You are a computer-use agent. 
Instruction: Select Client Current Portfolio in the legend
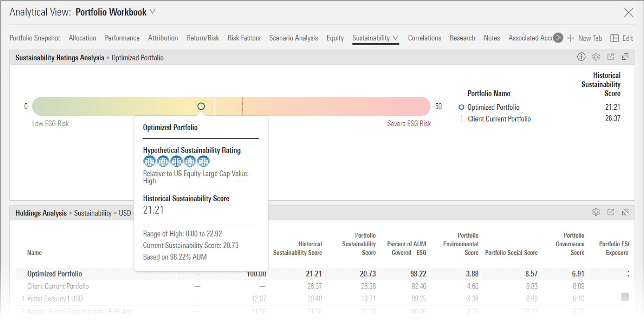click(x=499, y=119)
